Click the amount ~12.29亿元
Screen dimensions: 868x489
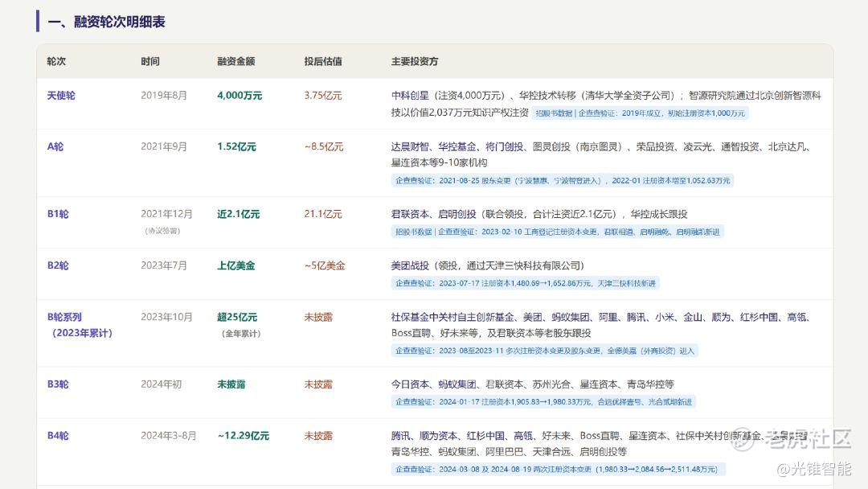[x=244, y=436]
